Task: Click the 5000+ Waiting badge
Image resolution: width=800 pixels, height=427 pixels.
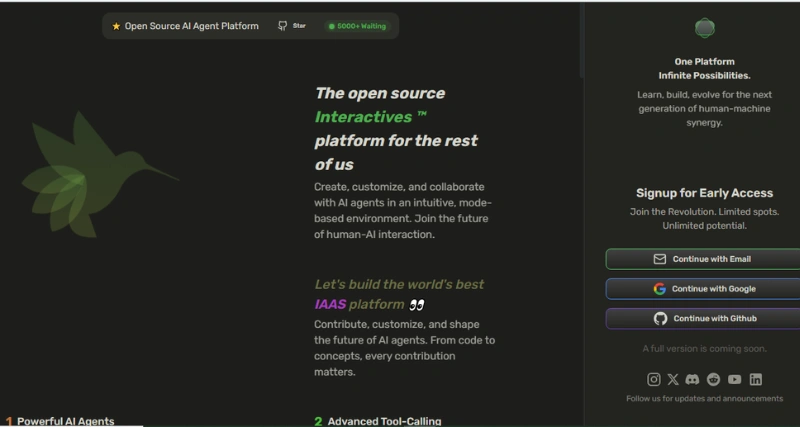Action: click(x=358, y=26)
